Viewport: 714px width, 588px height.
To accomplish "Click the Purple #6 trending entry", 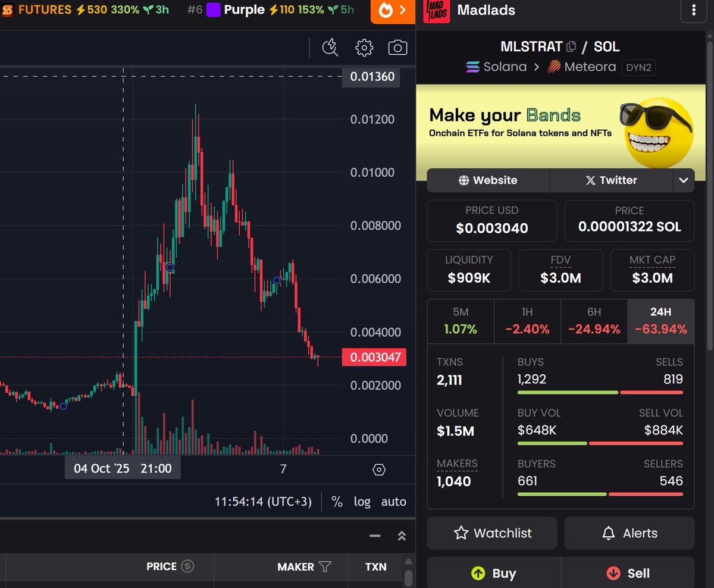I will pos(271,10).
